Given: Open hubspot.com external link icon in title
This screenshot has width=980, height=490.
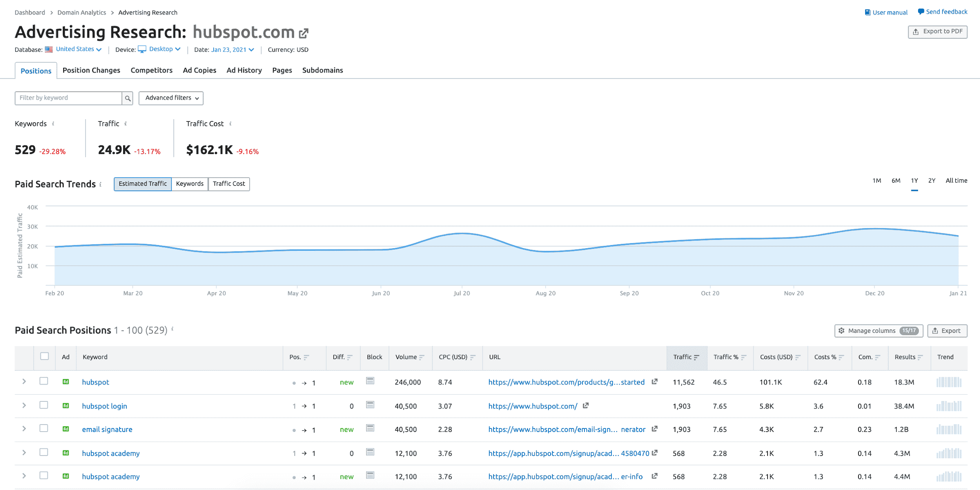Looking at the screenshot, I should coord(303,34).
